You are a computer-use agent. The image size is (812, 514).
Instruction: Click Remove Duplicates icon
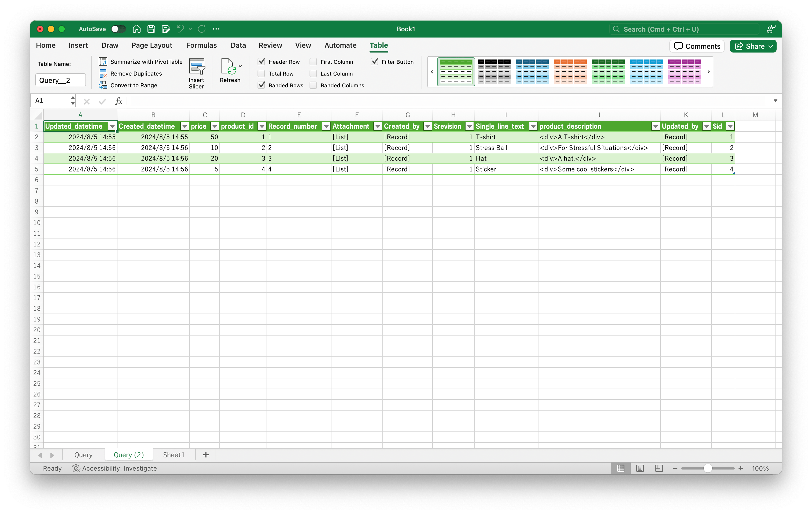point(103,73)
